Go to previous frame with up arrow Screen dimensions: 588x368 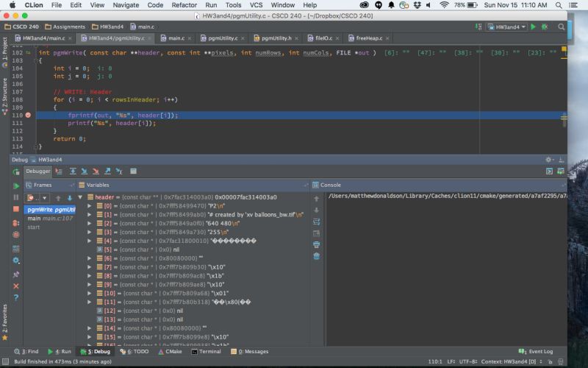(58, 198)
